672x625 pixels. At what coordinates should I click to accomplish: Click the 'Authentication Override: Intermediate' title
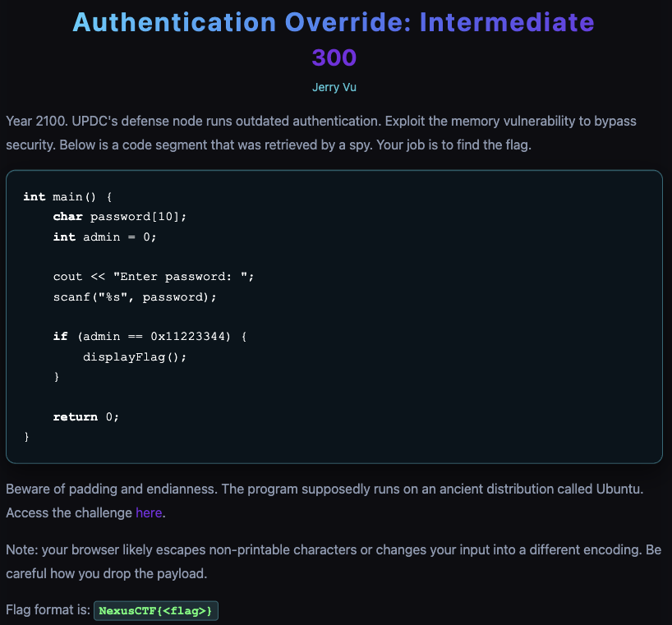[x=334, y=22]
